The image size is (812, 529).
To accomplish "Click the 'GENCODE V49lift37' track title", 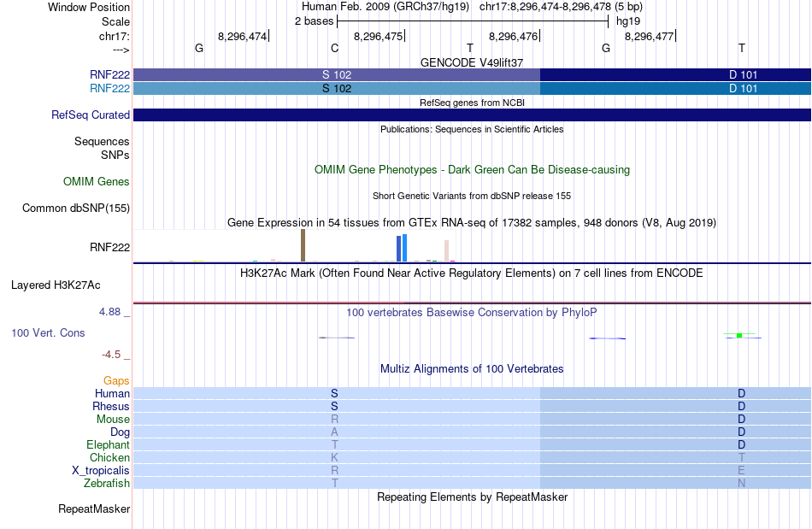I will (x=472, y=62).
